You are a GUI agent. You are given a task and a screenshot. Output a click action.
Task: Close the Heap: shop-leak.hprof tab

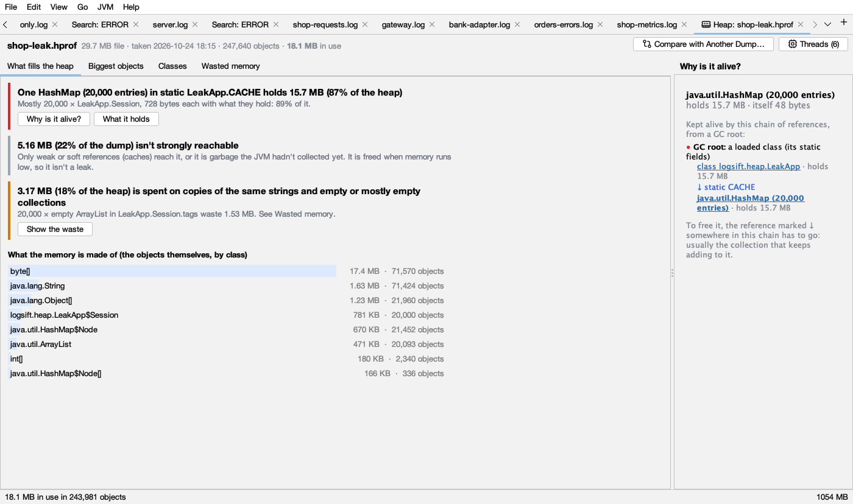click(801, 25)
